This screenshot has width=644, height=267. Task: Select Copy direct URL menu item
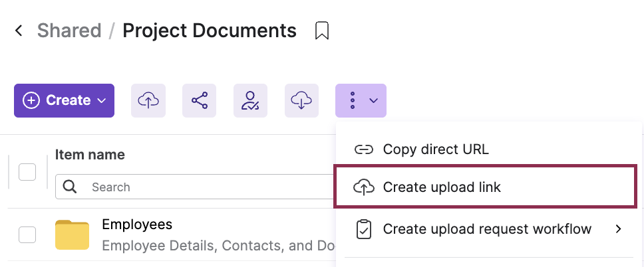point(436,149)
